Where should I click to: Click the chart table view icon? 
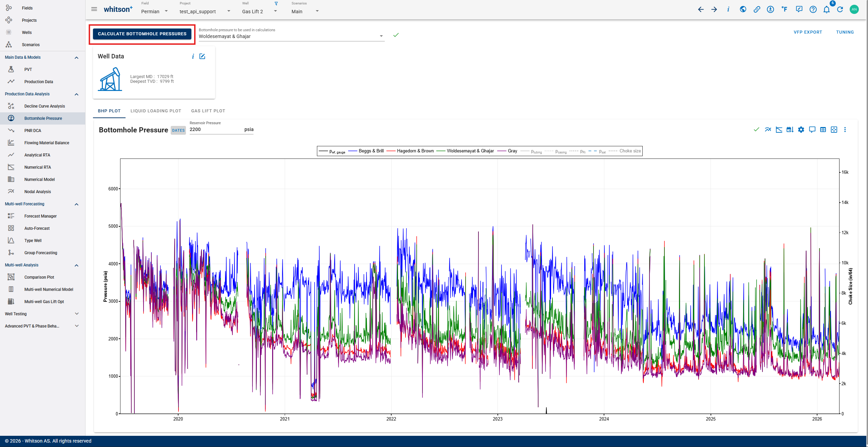click(x=823, y=130)
